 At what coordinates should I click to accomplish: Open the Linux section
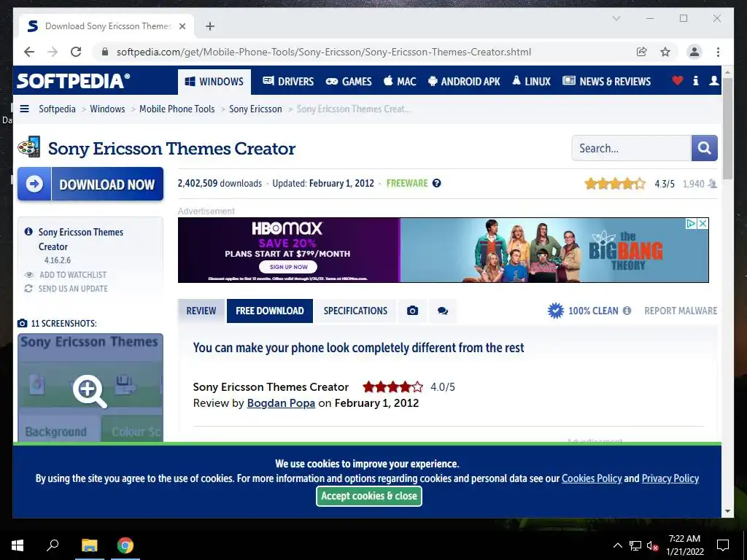click(x=531, y=82)
